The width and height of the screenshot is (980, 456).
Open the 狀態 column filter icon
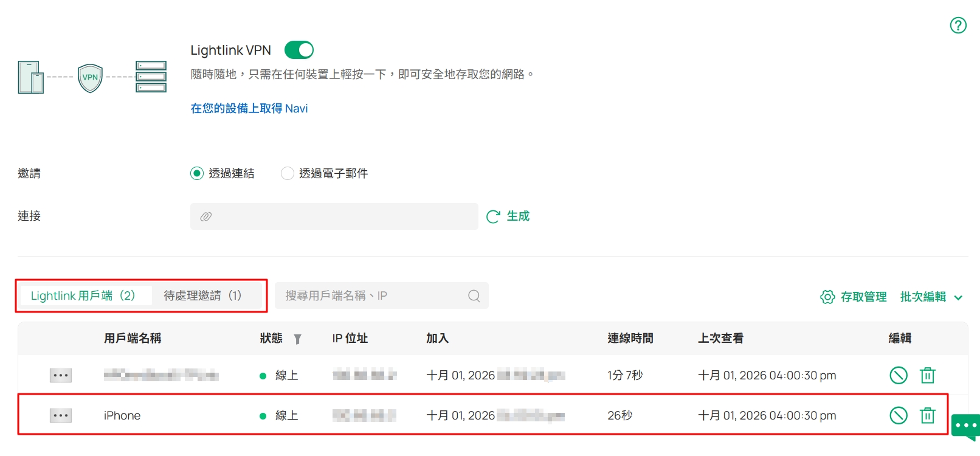297,339
